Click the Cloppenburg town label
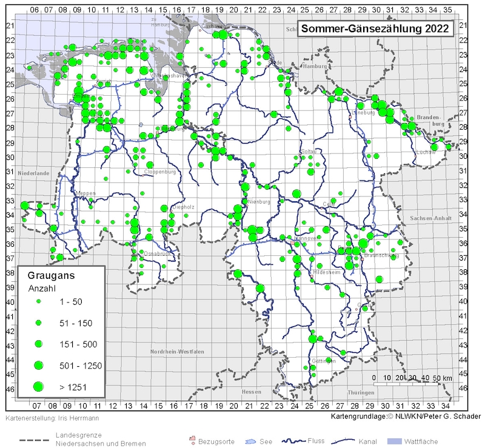This screenshot has height=448, width=485. (159, 172)
